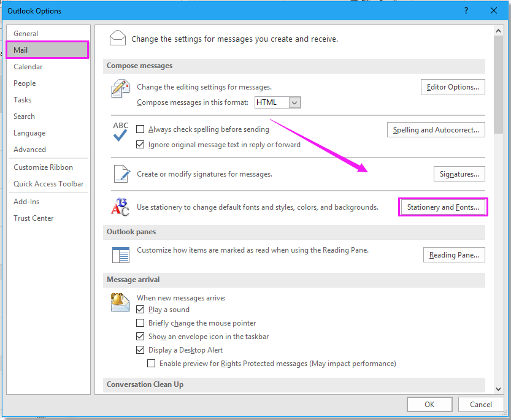
Task: Click the signature page icon
Action: point(120,174)
